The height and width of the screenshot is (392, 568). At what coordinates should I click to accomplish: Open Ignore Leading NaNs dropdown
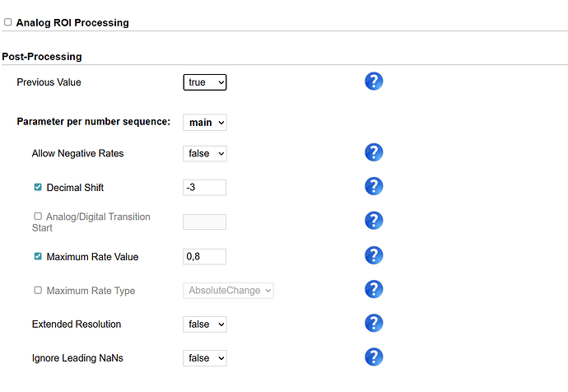[x=204, y=358]
